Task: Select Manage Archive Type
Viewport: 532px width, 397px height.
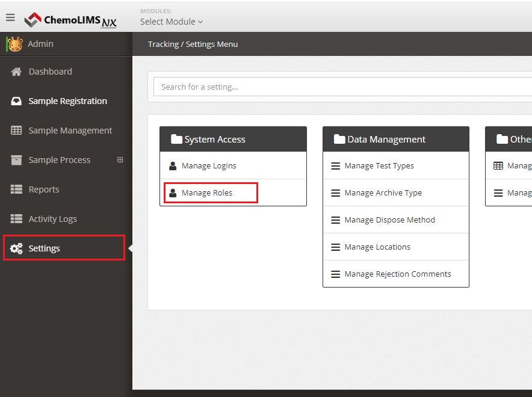Action: [x=383, y=193]
